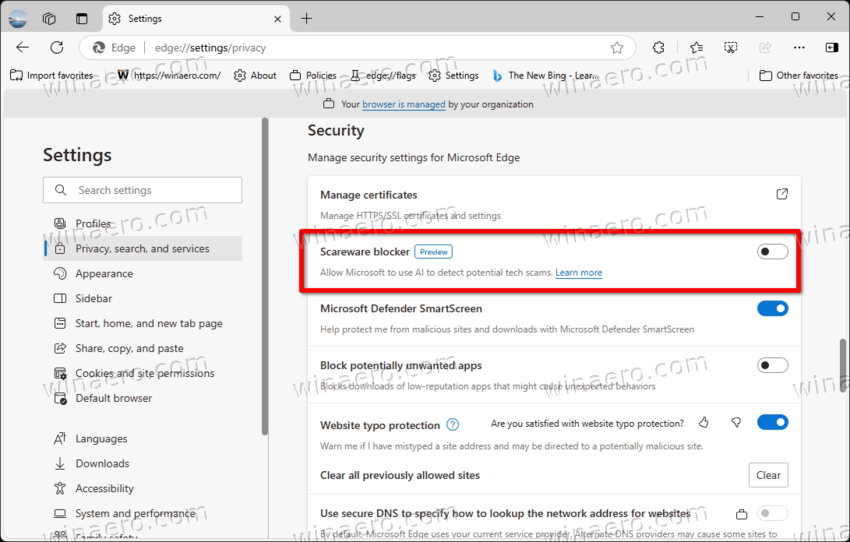850x542 pixels.
Task: Open the edge://flags bookmark
Action: pos(383,75)
